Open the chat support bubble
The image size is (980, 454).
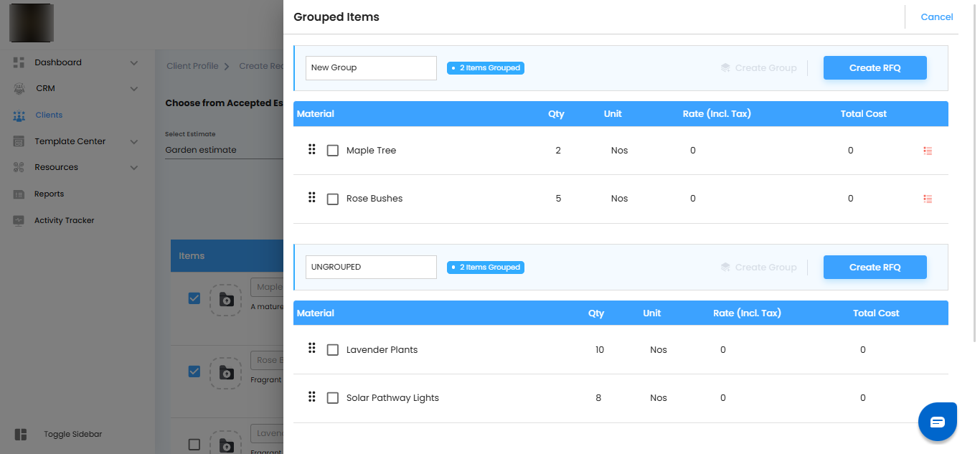click(x=937, y=422)
